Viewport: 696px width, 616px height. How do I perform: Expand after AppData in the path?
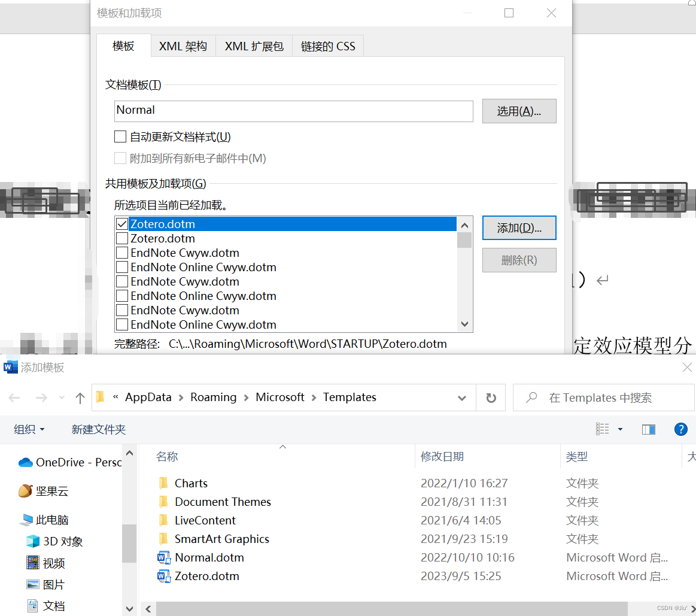tap(181, 397)
